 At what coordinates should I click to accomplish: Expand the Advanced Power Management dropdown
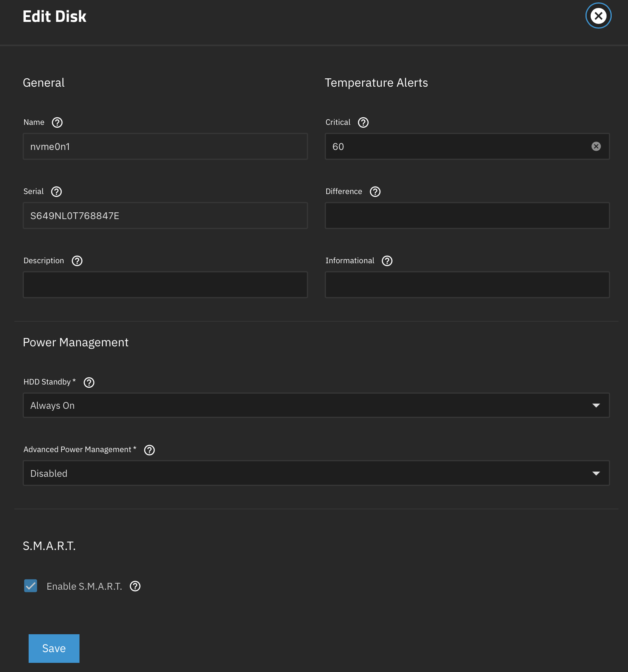point(316,473)
